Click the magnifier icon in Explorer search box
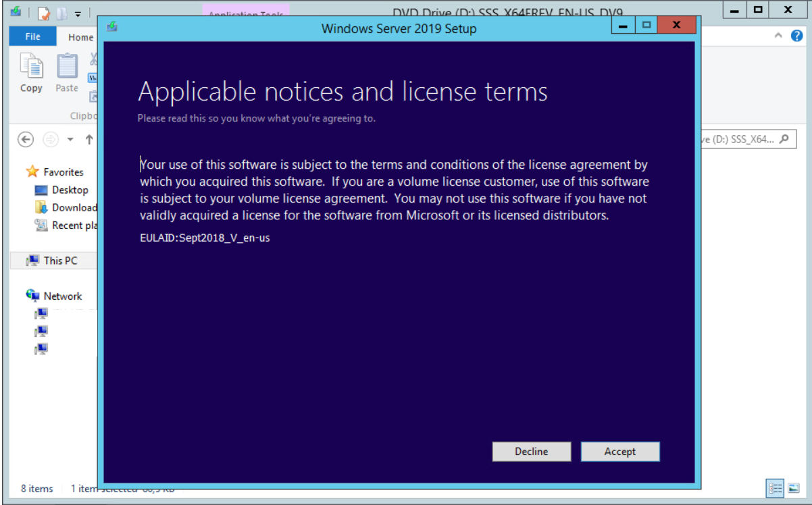Image resolution: width=812 pixels, height=505 pixels. pos(784,139)
